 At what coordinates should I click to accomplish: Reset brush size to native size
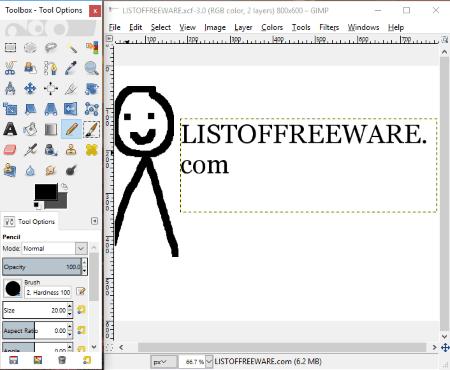coord(81,310)
